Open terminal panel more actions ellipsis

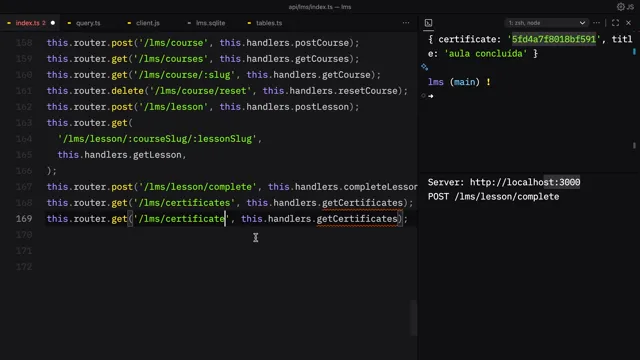pyautogui.click(x=596, y=23)
